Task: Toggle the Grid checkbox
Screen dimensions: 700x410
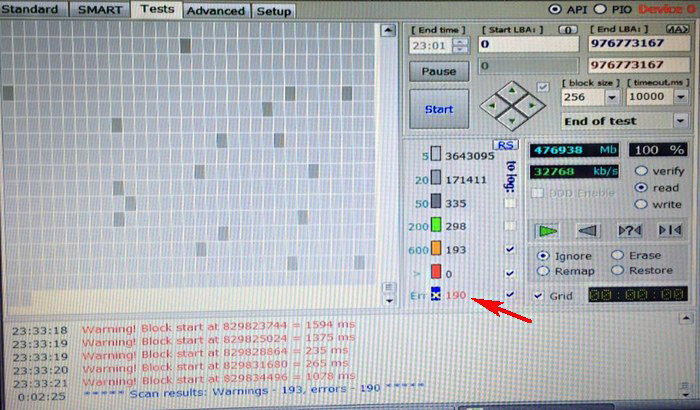Action: 540,296
